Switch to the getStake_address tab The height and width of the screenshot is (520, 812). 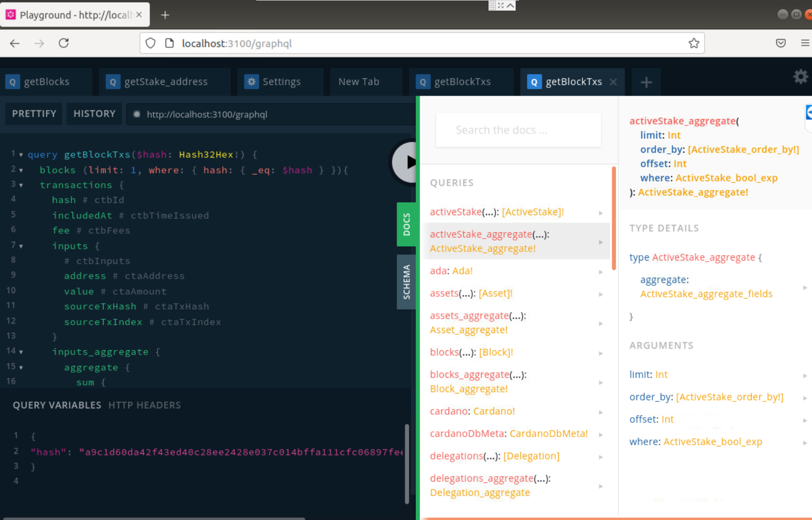point(165,82)
